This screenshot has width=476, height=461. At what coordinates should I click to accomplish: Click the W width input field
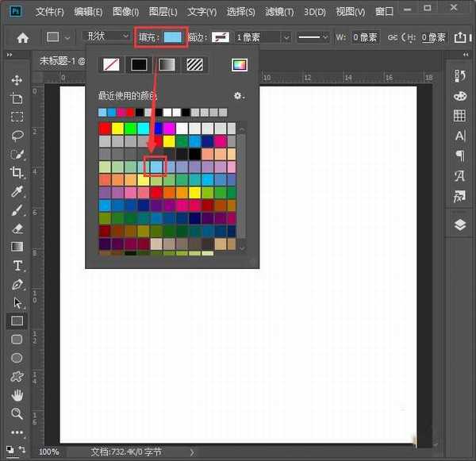(x=365, y=37)
